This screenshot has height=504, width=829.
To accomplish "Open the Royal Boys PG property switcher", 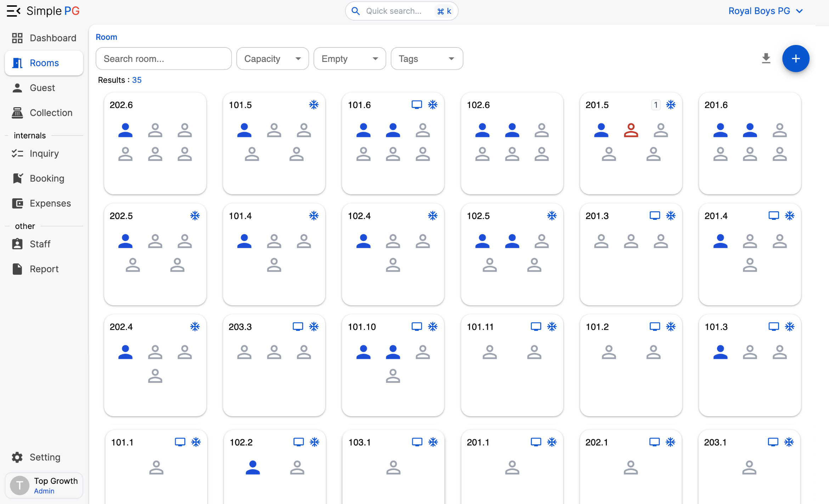I will coord(765,11).
